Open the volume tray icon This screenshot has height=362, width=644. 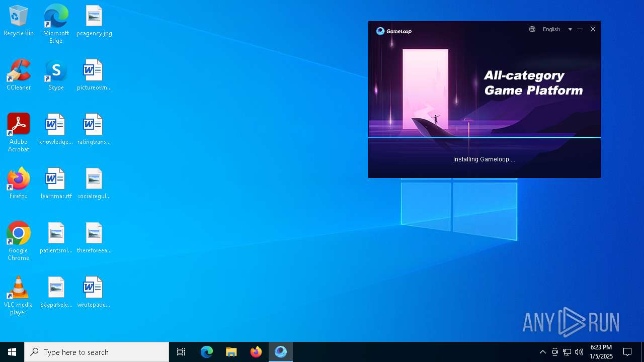[579, 352]
